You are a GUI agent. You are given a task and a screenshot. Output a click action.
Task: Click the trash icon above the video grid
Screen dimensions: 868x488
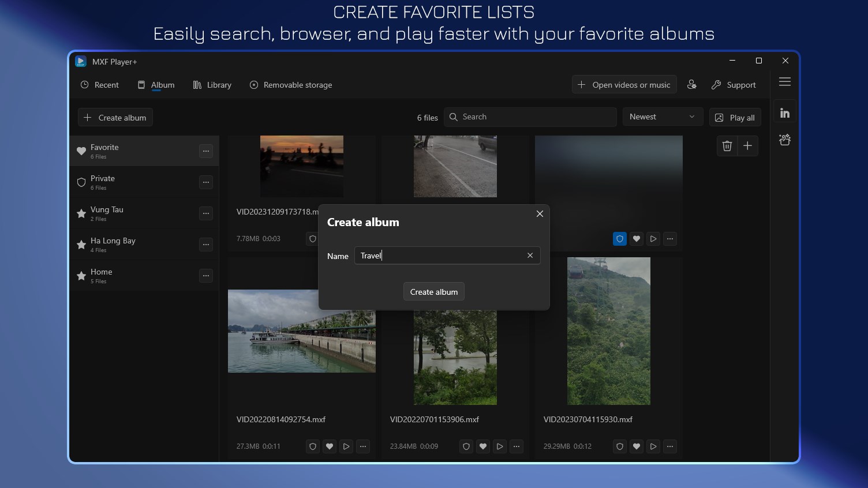[727, 145]
